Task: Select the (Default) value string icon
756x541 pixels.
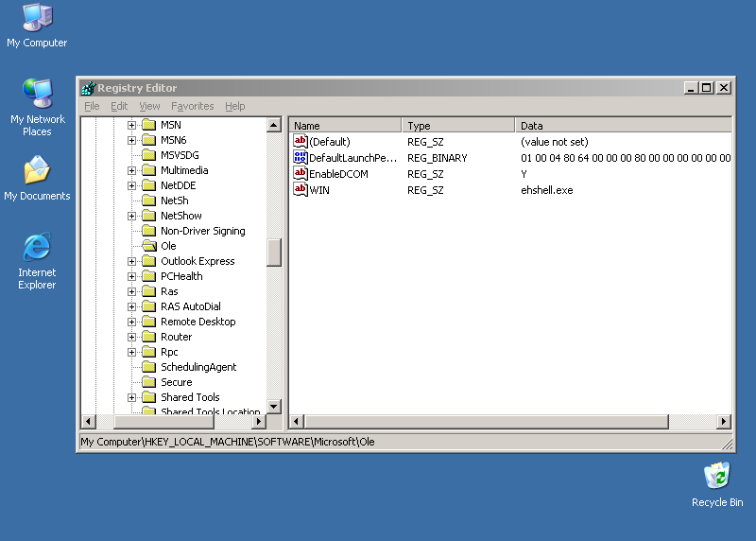Action: 301,142
